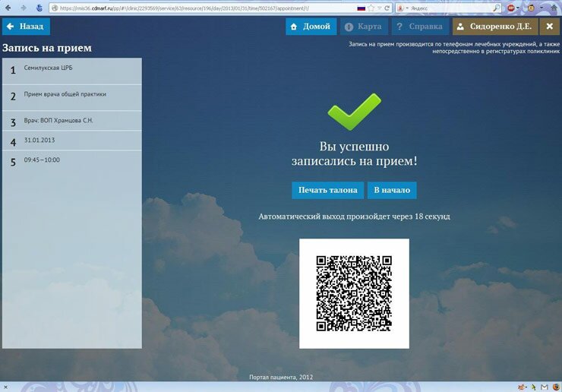Viewport: 562px width, 392px height.
Task: Click the Печать талона button
Action: pos(328,190)
